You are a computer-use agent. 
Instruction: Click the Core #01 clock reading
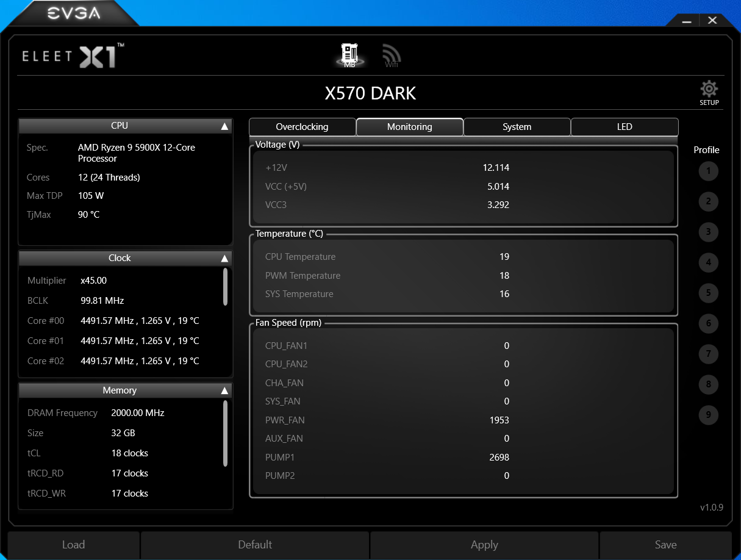point(140,341)
